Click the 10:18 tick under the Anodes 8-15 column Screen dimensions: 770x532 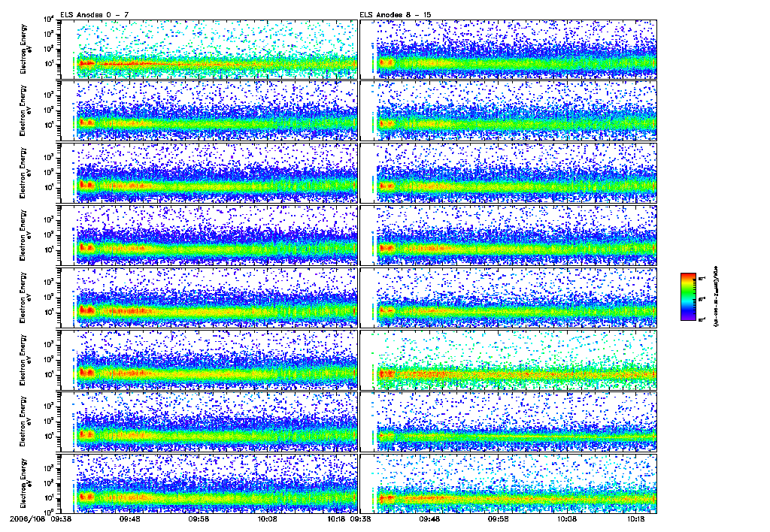(x=636, y=518)
